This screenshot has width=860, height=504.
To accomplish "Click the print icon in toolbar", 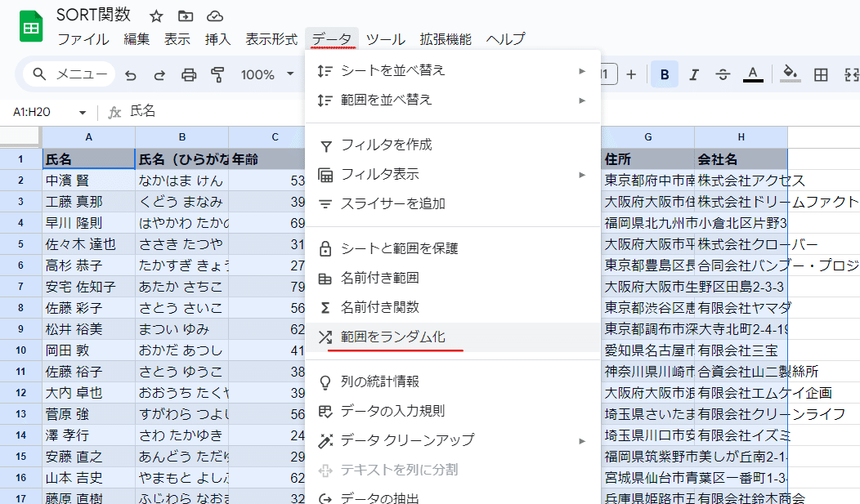I will coord(189,74).
